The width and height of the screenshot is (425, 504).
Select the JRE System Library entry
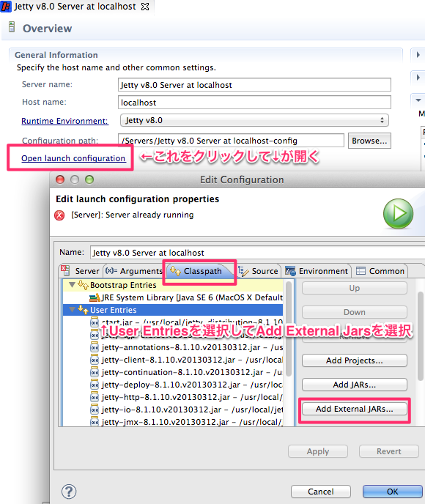(186, 297)
